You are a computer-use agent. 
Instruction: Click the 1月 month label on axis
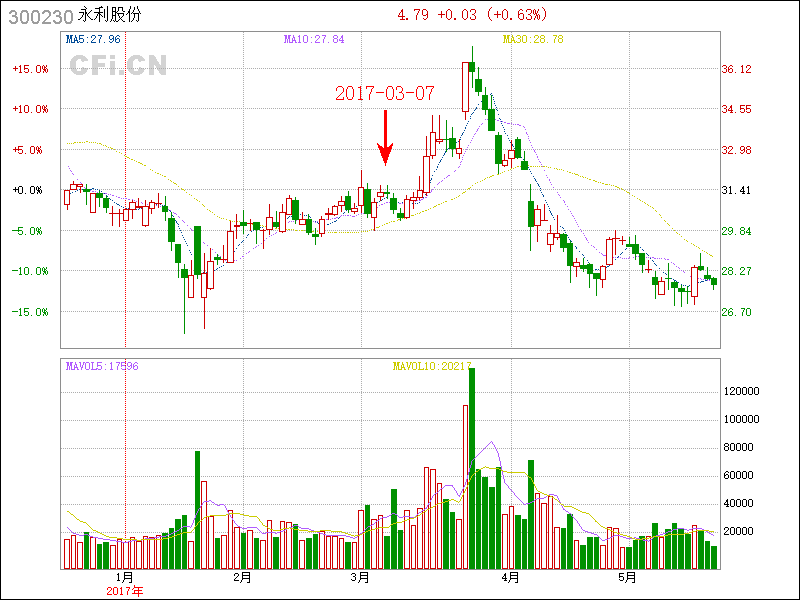[125, 578]
